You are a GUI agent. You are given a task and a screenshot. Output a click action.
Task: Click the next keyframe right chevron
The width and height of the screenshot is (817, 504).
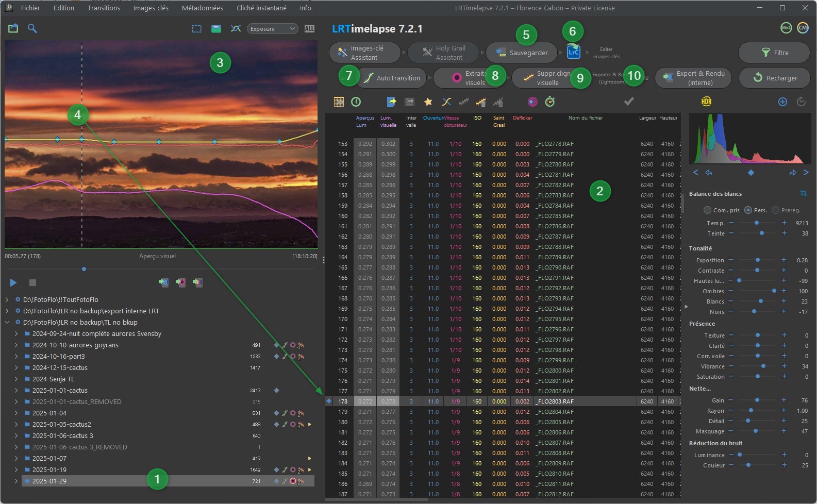point(806,173)
